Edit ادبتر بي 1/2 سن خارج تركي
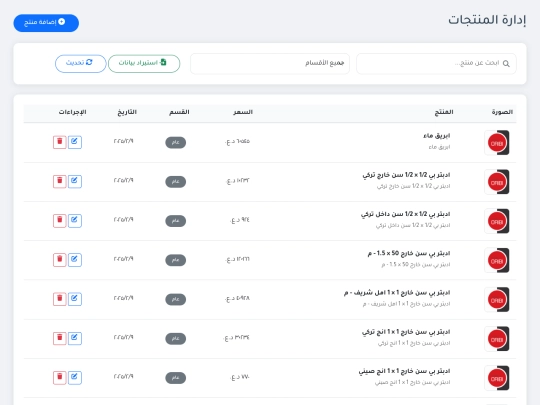This screenshot has width=540, height=405. (75, 181)
